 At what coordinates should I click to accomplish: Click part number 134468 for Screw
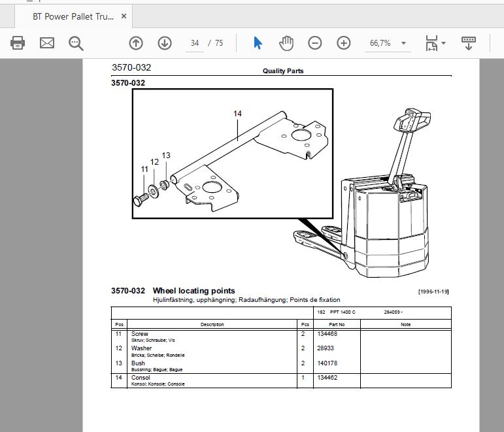click(328, 334)
